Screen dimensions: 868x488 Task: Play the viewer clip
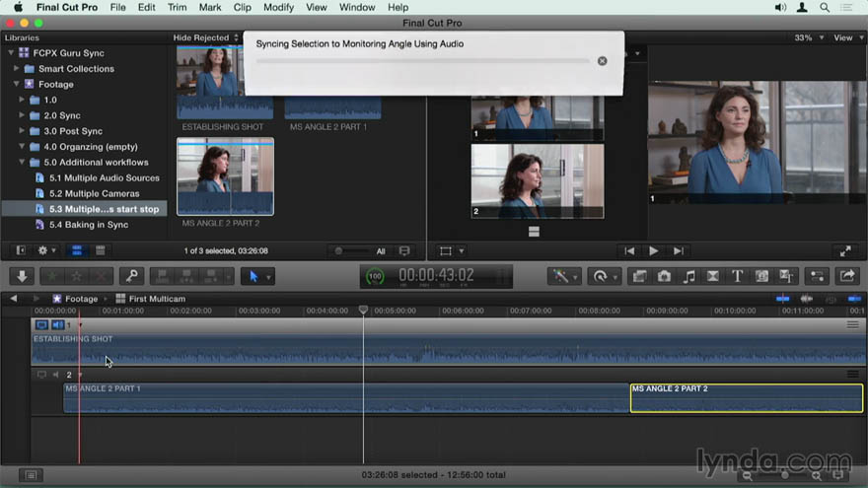pyautogui.click(x=654, y=251)
